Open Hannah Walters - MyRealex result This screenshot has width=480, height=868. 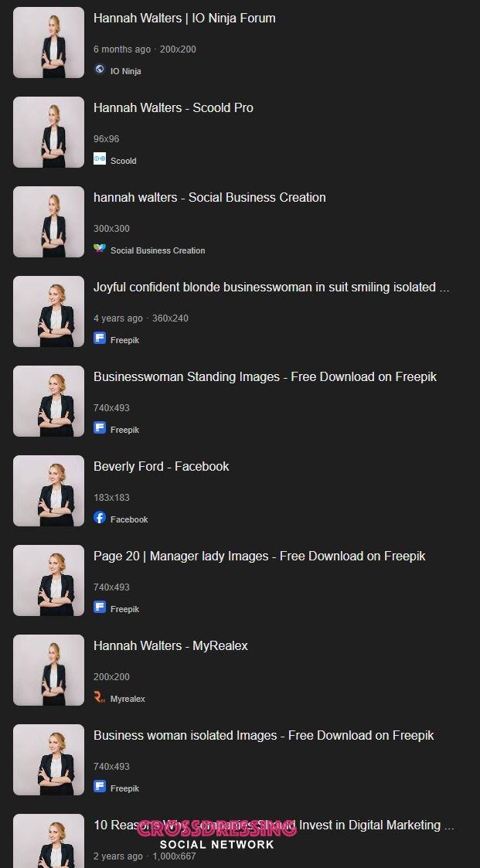click(x=171, y=646)
